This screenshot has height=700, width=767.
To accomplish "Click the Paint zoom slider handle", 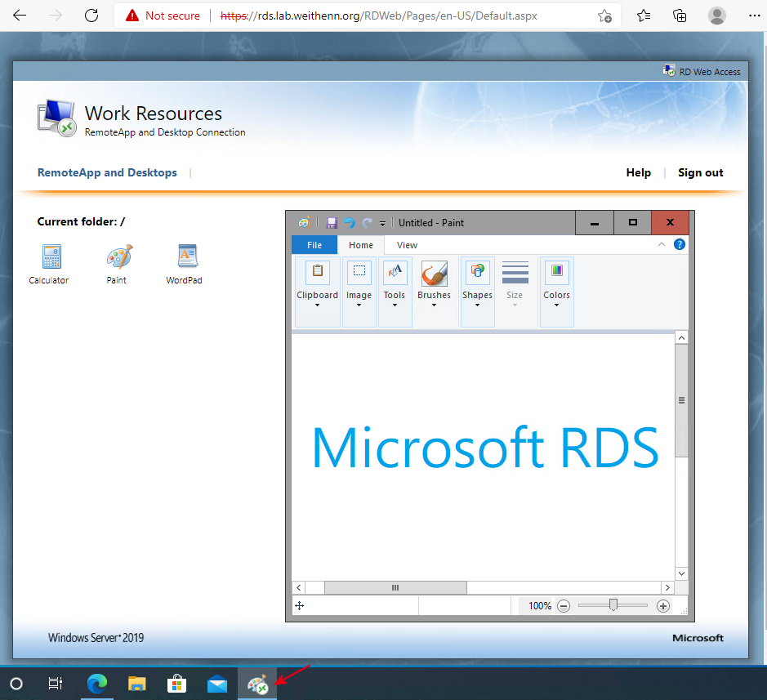I will coord(613,605).
